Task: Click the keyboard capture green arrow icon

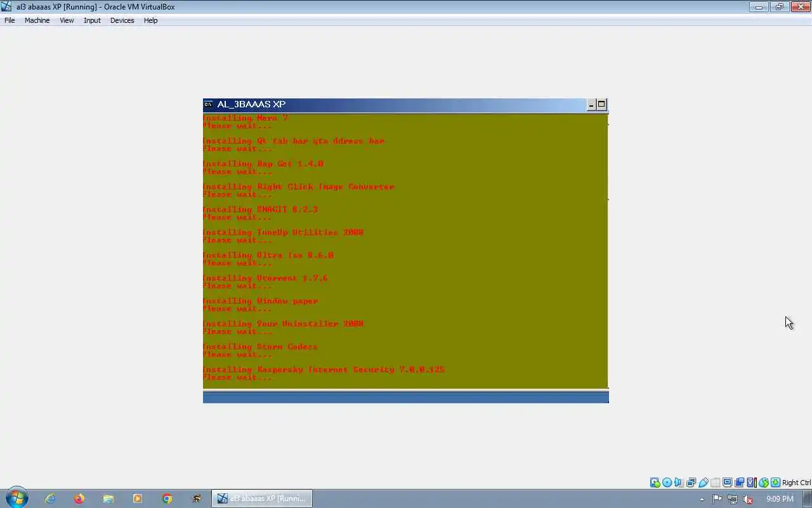Action: click(775, 483)
